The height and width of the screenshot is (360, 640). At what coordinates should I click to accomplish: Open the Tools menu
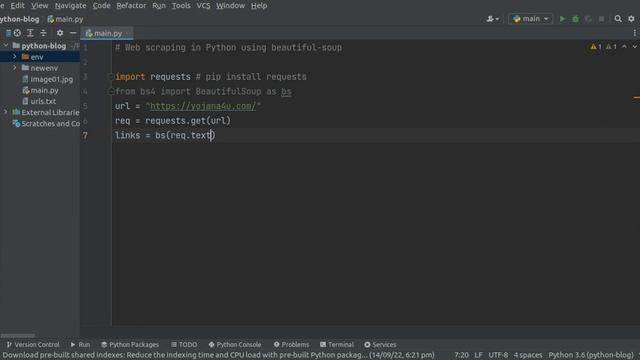(x=181, y=6)
